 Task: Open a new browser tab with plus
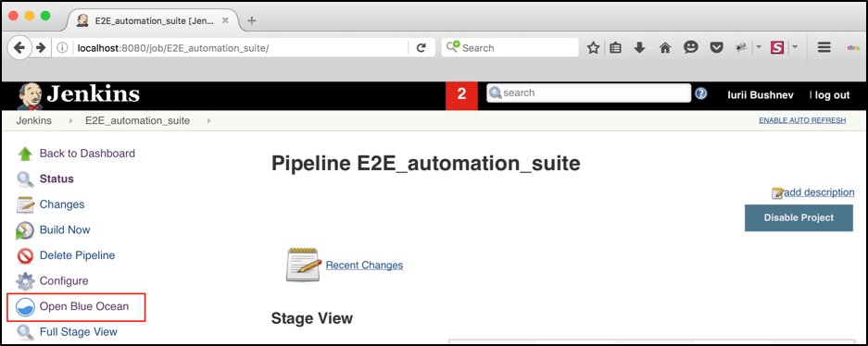[252, 20]
